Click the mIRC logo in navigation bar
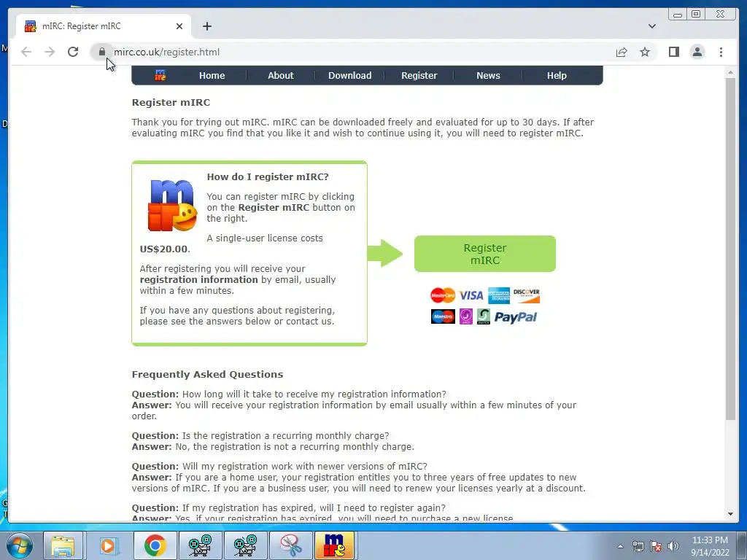The image size is (747, 560). 160,75
